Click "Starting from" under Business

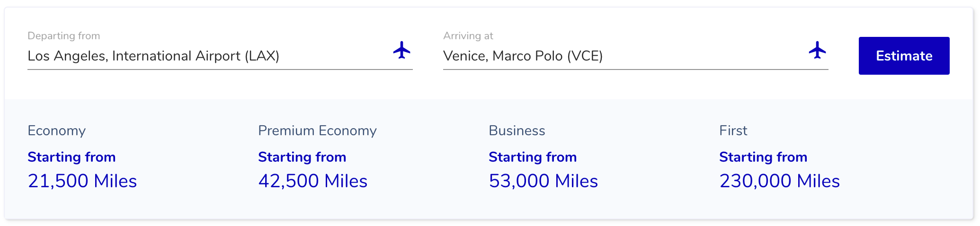(533, 157)
